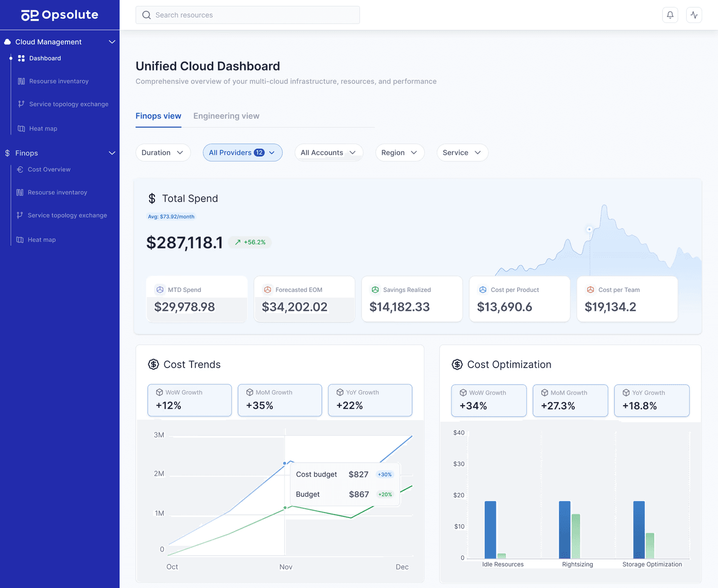Screen dimensions: 718x588
Task: Select the Finops view tab
Action: [x=158, y=116]
